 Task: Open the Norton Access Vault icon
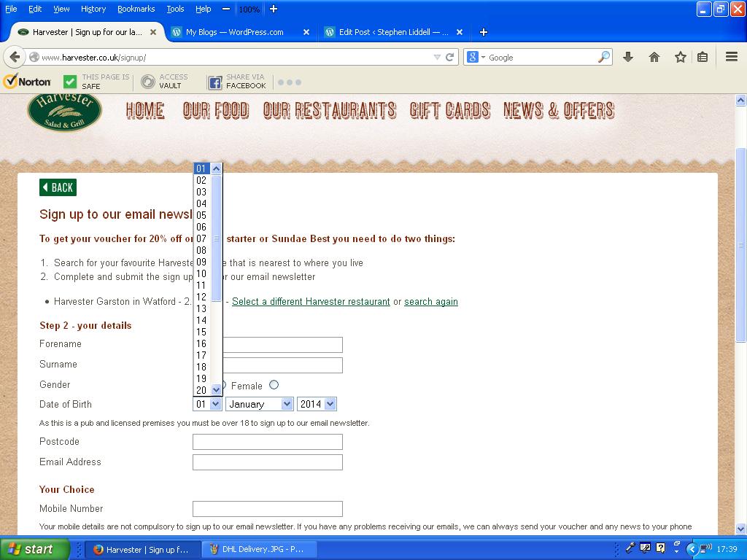(148, 82)
